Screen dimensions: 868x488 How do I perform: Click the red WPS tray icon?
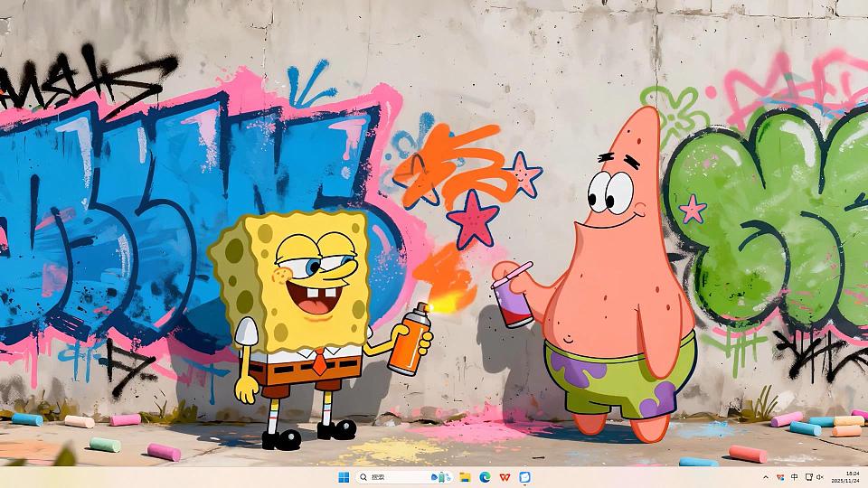pos(780,477)
